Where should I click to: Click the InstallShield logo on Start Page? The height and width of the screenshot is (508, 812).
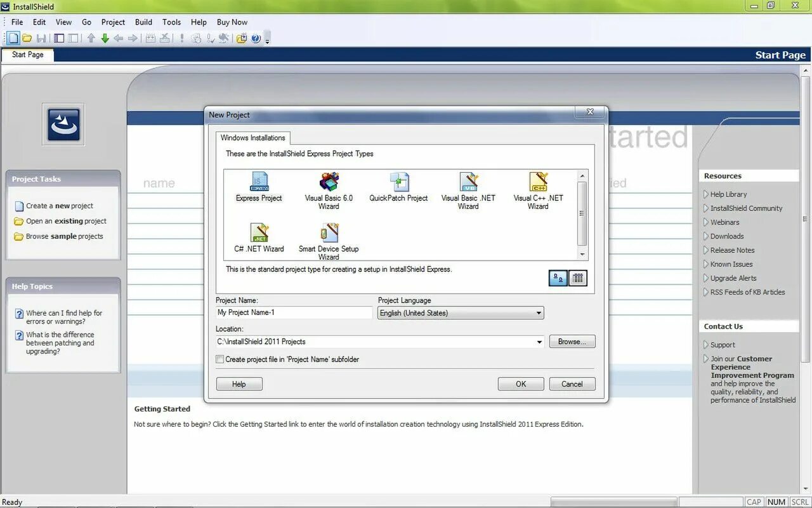[x=63, y=124]
